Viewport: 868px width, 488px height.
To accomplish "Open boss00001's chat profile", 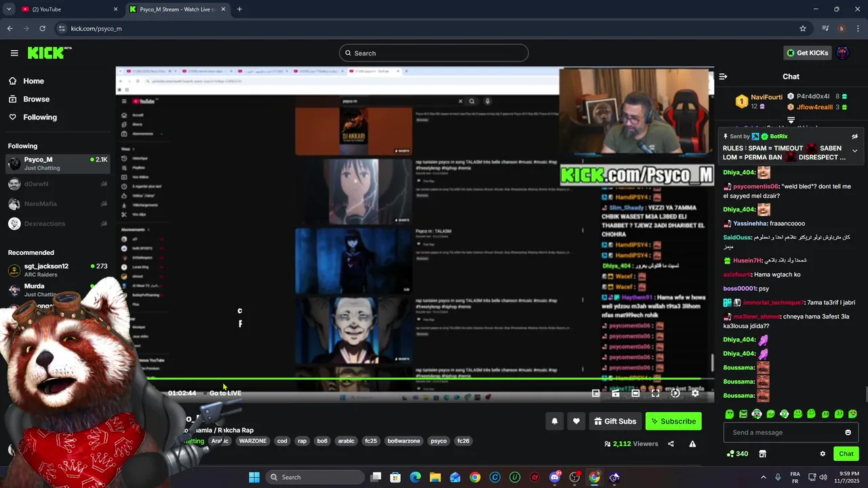I will [739, 289].
